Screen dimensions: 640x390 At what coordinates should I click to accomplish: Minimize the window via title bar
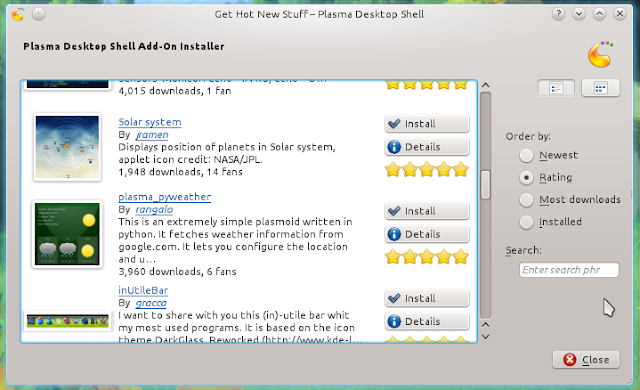579,14
